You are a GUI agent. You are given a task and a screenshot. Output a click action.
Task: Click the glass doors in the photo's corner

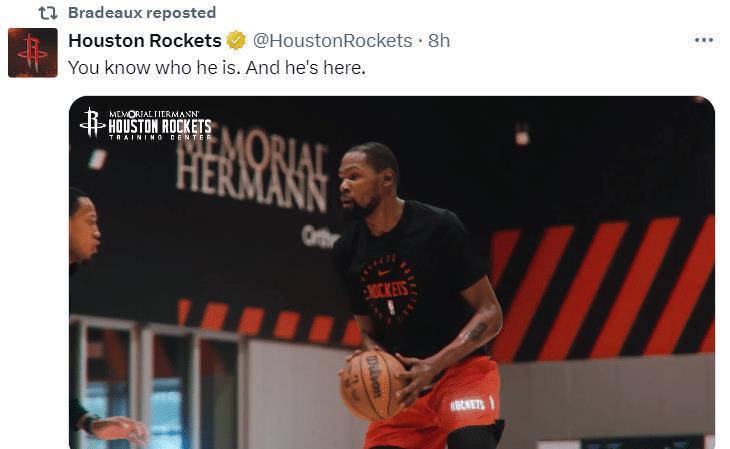coord(156,384)
